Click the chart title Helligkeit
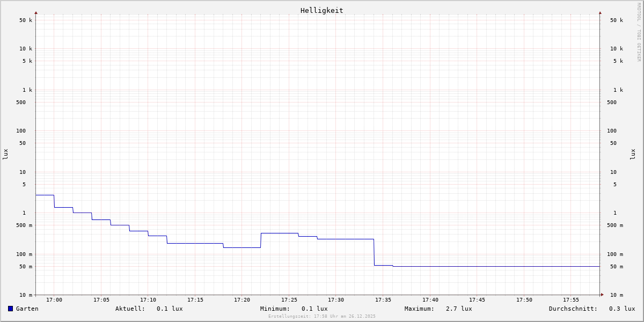 click(x=321, y=10)
